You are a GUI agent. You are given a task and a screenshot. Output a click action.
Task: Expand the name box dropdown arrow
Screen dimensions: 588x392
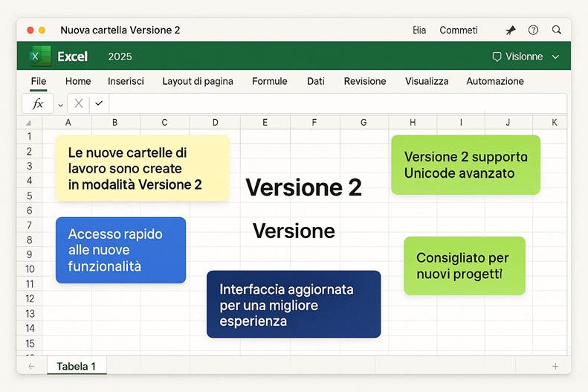60,106
